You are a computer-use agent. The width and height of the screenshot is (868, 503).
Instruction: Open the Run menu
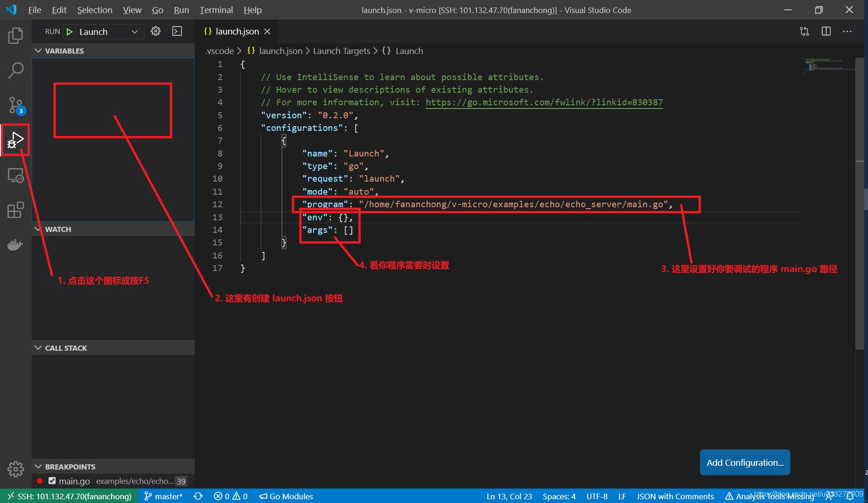click(x=182, y=10)
